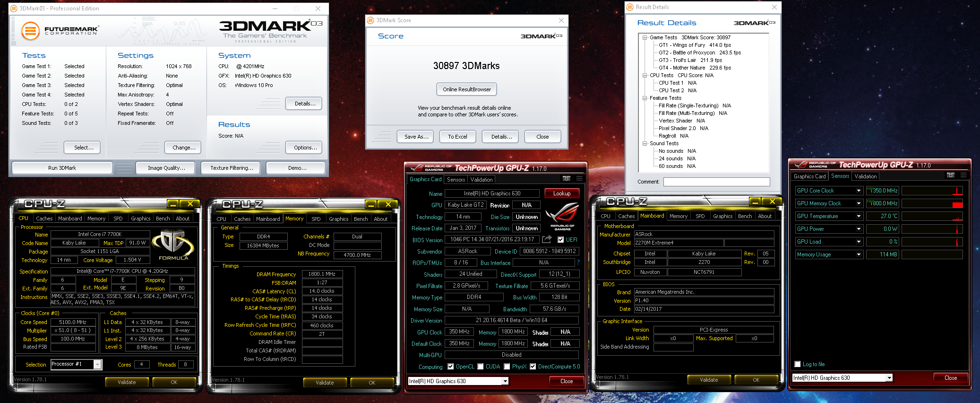Click GPU Memory Clock sensor graph
The width and height of the screenshot is (980, 403).
[x=932, y=203]
